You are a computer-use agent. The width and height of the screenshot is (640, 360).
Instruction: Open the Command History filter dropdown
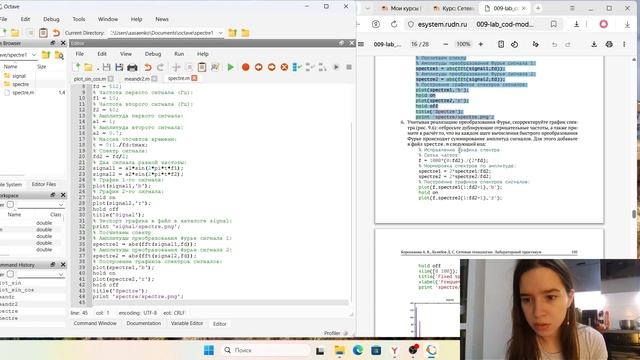[61, 274]
